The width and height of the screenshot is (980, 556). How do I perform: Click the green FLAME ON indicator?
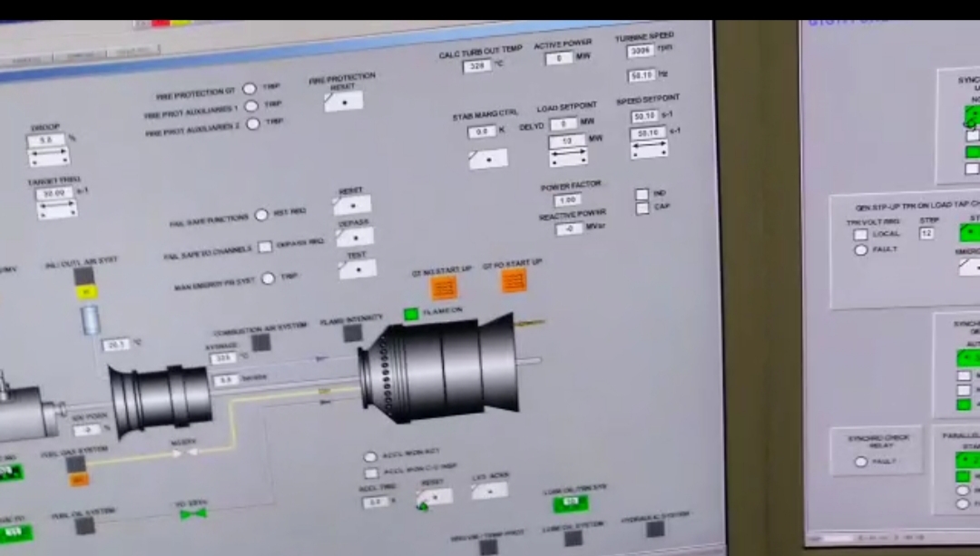(x=411, y=314)
